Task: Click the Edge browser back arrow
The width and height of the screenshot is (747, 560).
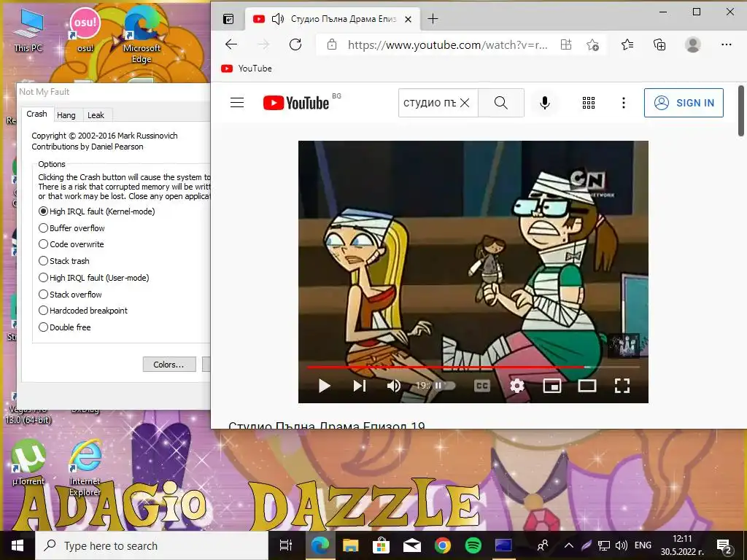Action: coord(231,44)
